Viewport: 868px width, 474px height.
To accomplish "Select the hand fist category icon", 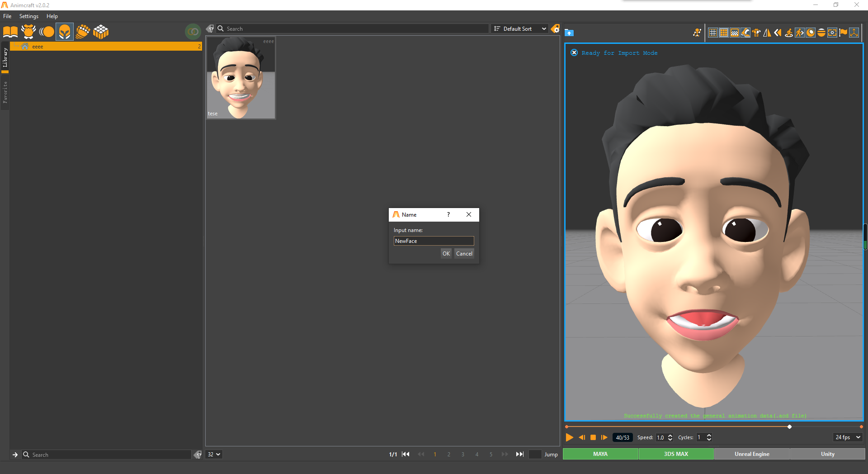I will (83, 32).
